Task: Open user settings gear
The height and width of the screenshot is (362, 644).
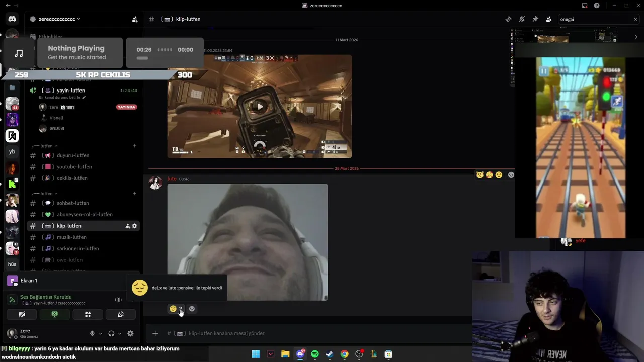Action: [x=130, y=333]
